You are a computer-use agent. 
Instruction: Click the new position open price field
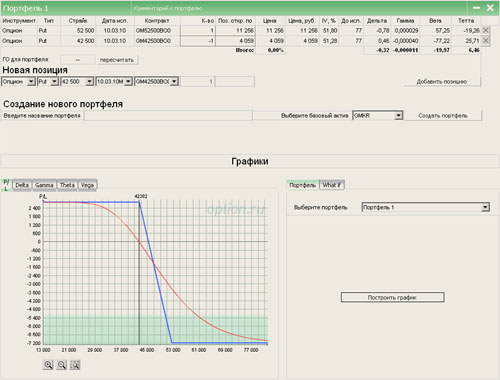pyautogui.click(x=235, y=82)
